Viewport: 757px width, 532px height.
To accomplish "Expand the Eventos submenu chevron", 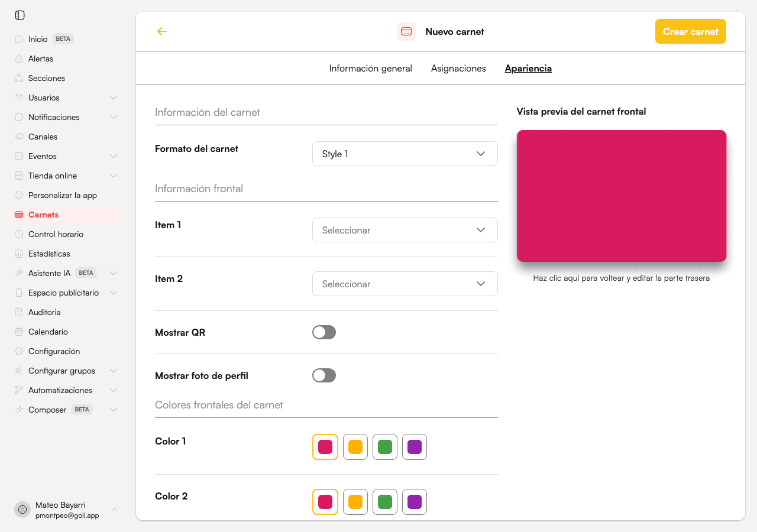I will pos(114,156).
